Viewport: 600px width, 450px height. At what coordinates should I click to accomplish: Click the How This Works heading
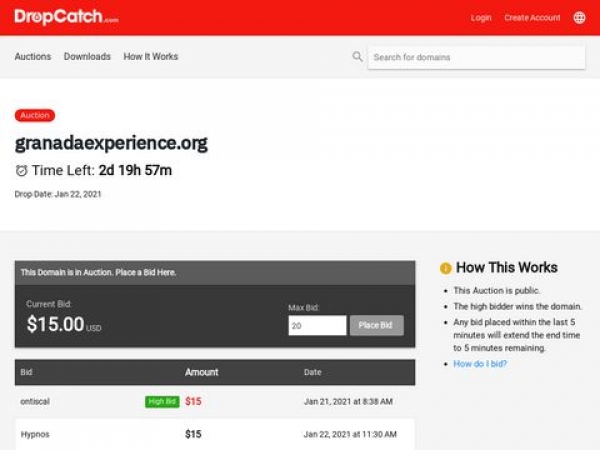507,267
